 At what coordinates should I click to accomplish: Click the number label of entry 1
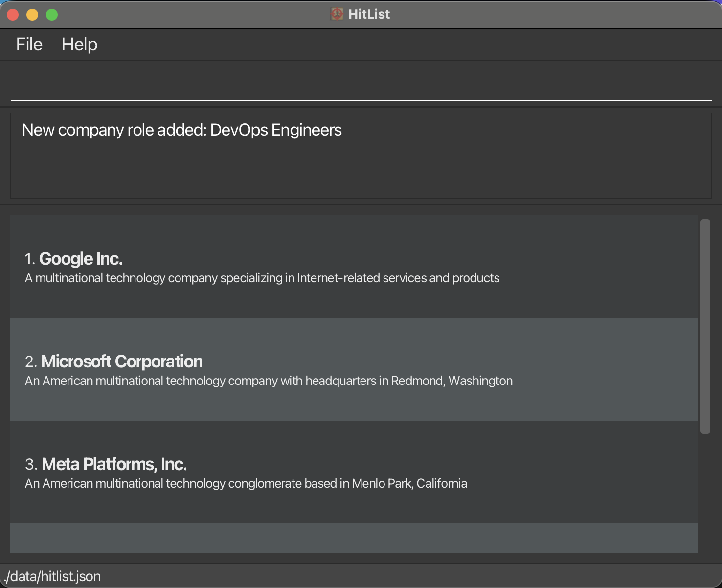[x=29, y=258]
